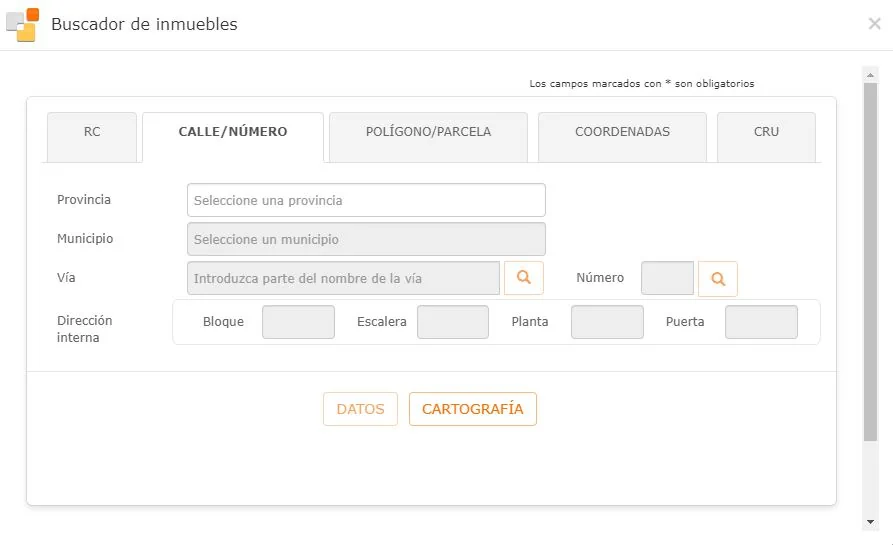The height and width of the screenshot is (545, 893).
Task: Focus the Vía name input field
Action: (343, 278)
